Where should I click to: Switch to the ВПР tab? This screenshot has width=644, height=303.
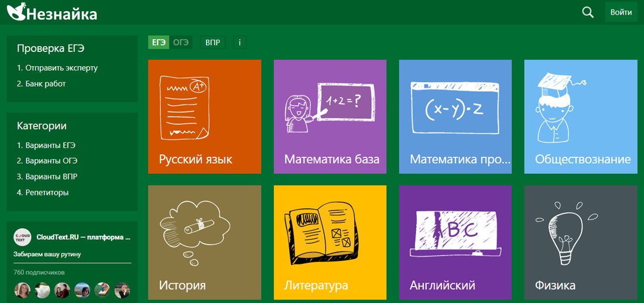tap(213, 43)
